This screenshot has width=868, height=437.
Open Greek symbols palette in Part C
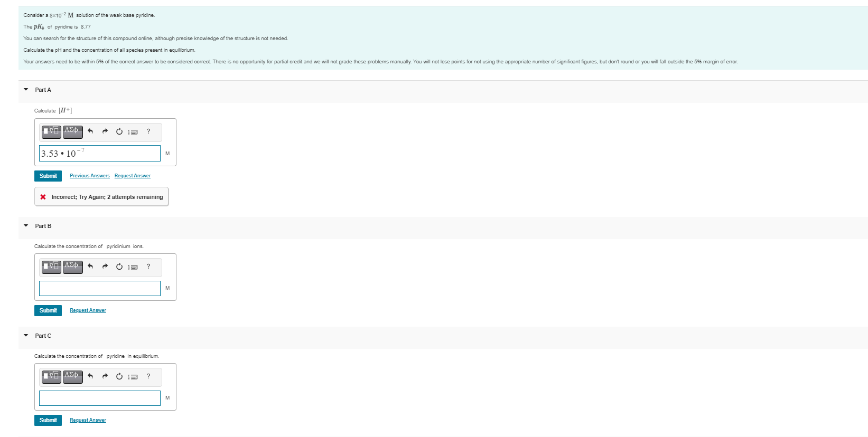tap(73, 376)
